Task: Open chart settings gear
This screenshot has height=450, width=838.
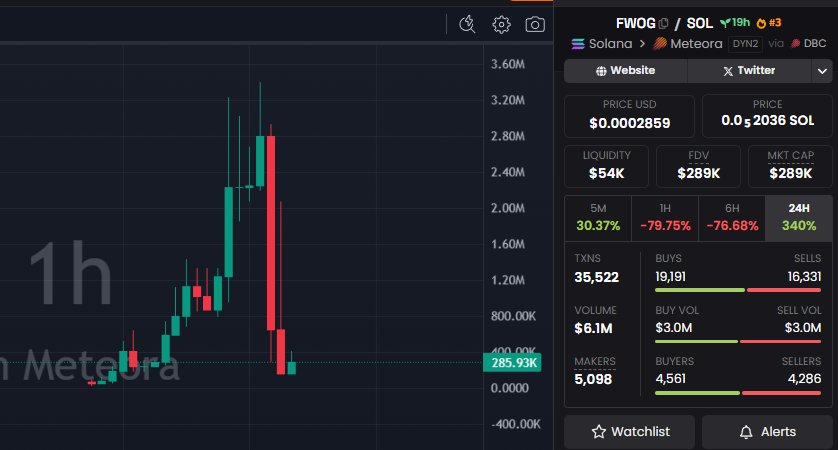Action: click(502, 24)
